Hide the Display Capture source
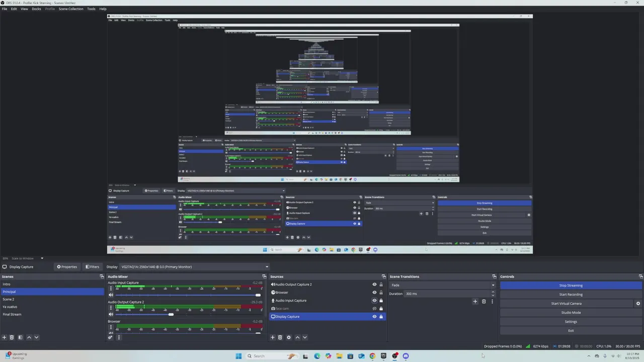The height and width of the screenshot is (362, 644). (x=374, y=317)
